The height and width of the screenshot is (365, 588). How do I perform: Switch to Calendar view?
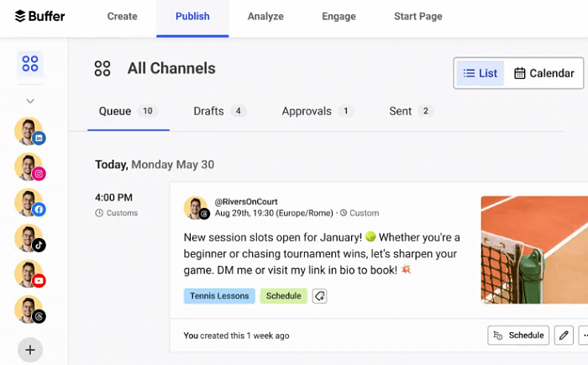(544, 73)
